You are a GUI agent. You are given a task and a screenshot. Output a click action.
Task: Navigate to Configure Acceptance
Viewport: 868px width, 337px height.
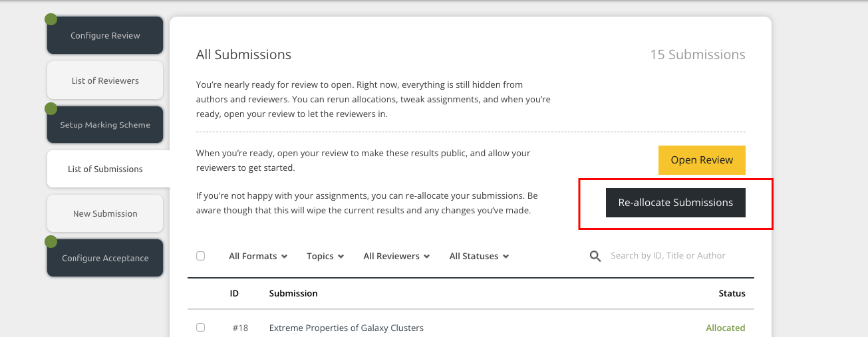[105, 258]
